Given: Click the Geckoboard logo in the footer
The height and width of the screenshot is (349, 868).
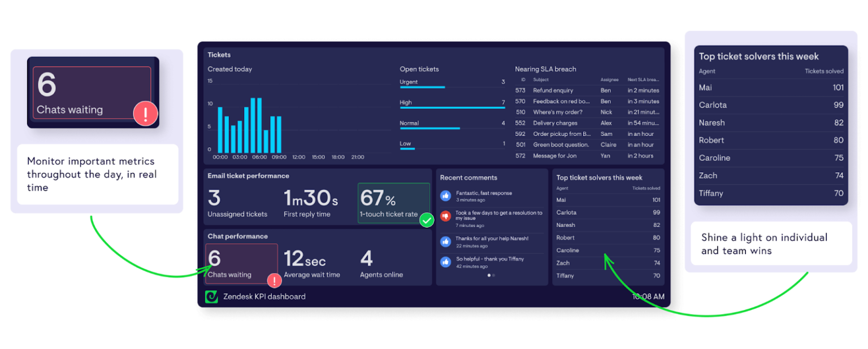Looking at the screenshot, I should pyautogui.click(x=211, y=296).
